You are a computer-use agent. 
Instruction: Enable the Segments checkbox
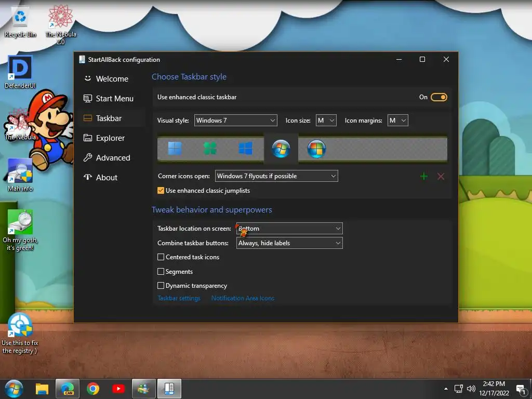point(161,271)
